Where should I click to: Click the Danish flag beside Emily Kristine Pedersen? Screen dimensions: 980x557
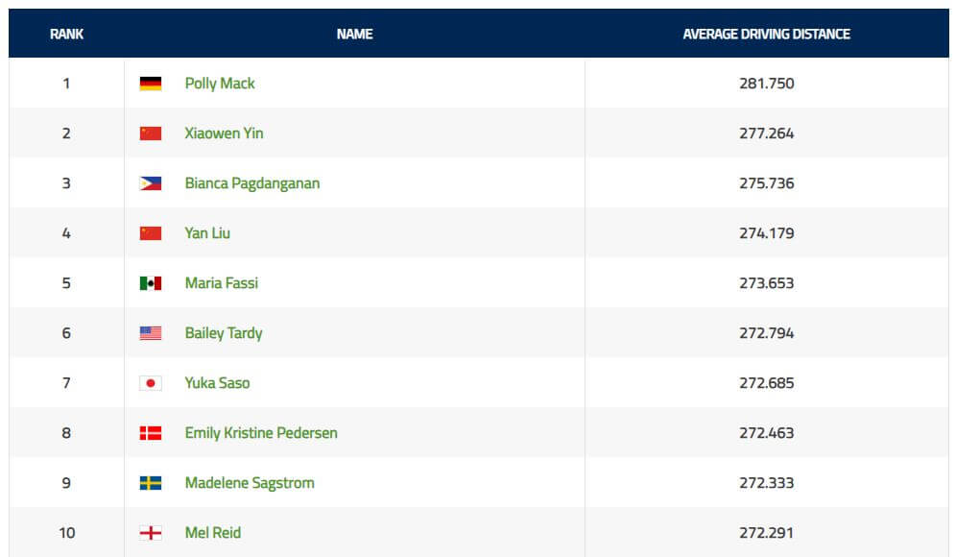tap(151, 433)
